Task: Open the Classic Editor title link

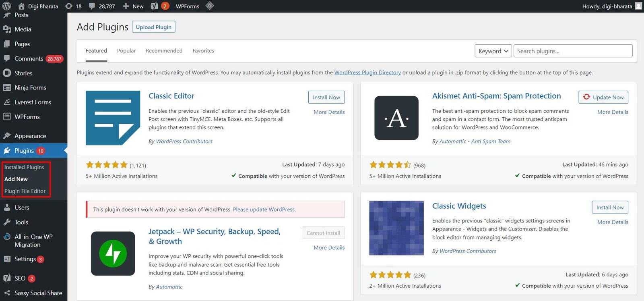Action: 171,96
